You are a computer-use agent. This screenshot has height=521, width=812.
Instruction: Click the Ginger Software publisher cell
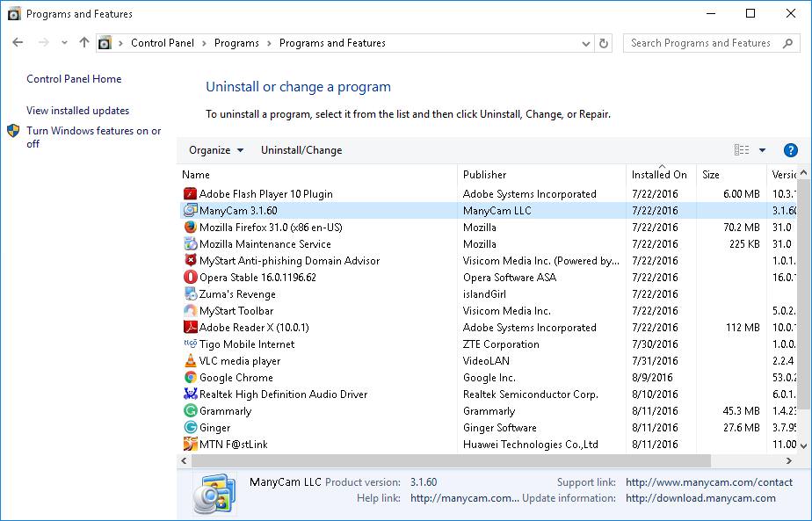pyautogui.click(x=500, y=428)
